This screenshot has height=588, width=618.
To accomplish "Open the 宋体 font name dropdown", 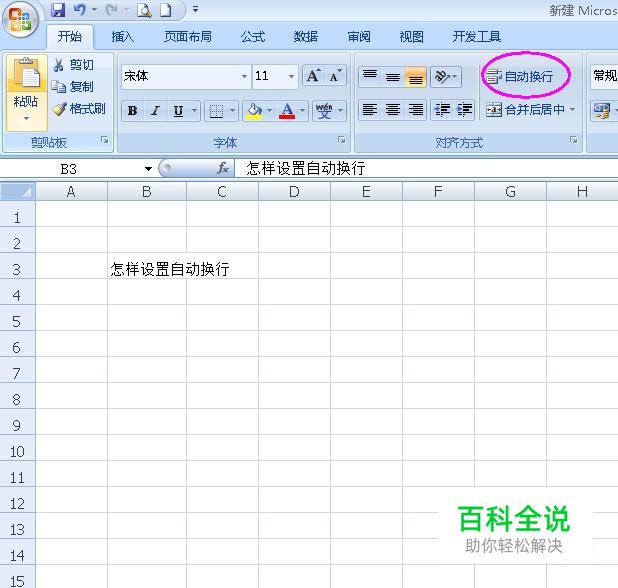I will coord(244,76).
